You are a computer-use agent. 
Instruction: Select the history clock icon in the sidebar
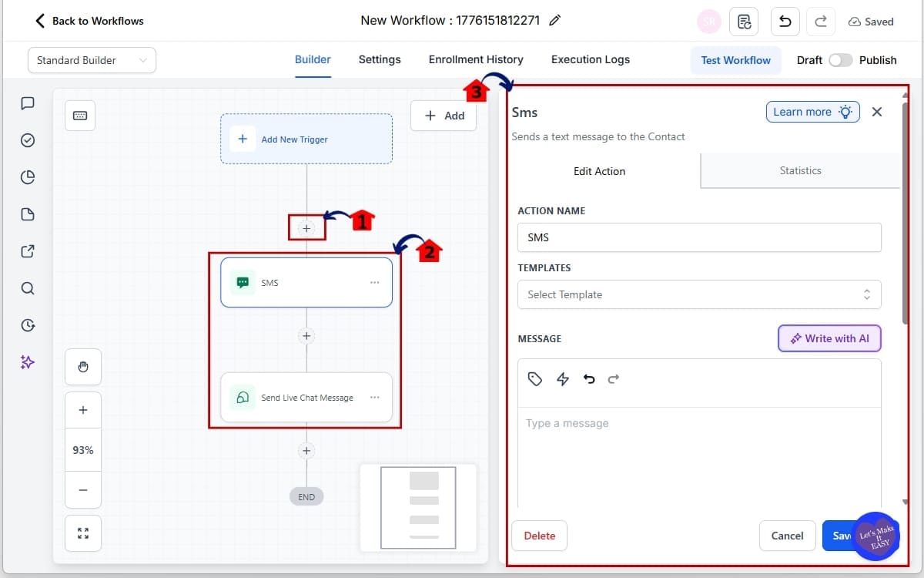tap(28, 325)
